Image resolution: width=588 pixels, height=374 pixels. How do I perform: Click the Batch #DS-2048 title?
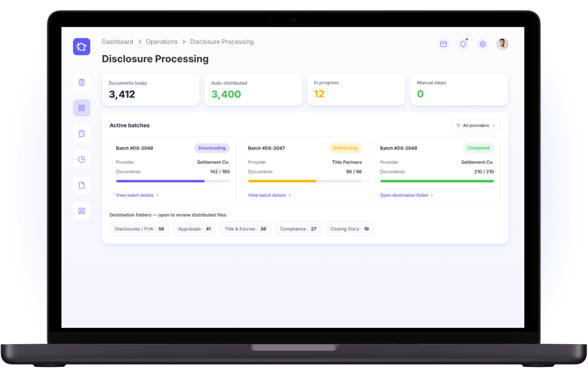pyautogui.click(x=134, y=148)
